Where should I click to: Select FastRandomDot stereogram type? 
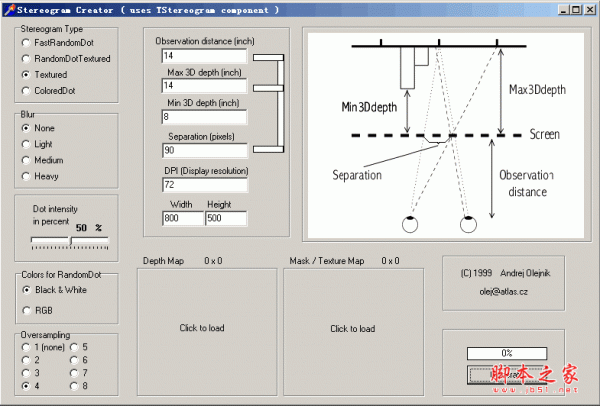click(x=26, y=44)
